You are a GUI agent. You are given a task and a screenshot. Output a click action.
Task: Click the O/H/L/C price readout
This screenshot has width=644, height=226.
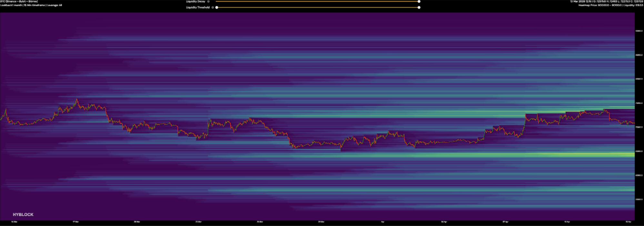(607, 2)
